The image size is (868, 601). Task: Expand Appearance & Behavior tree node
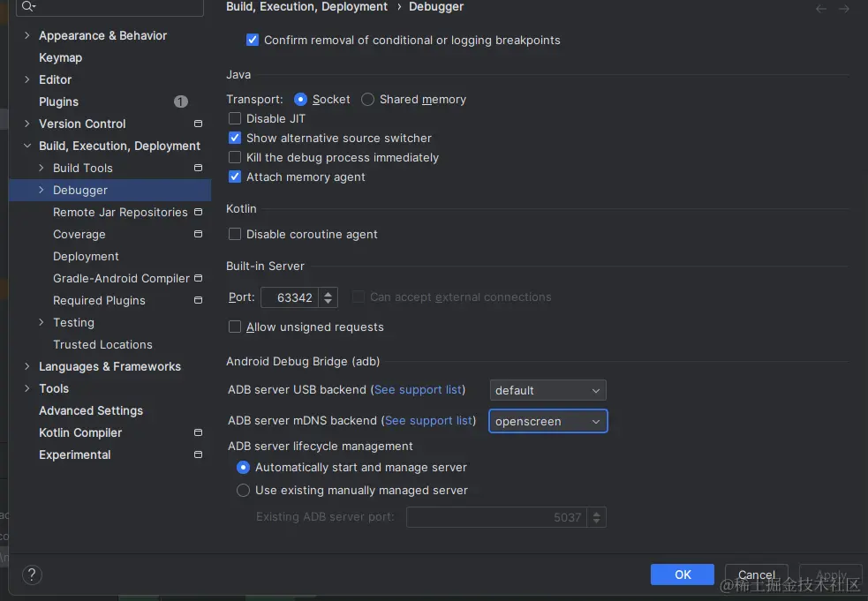pyautogui.click(x=27, y=35)
